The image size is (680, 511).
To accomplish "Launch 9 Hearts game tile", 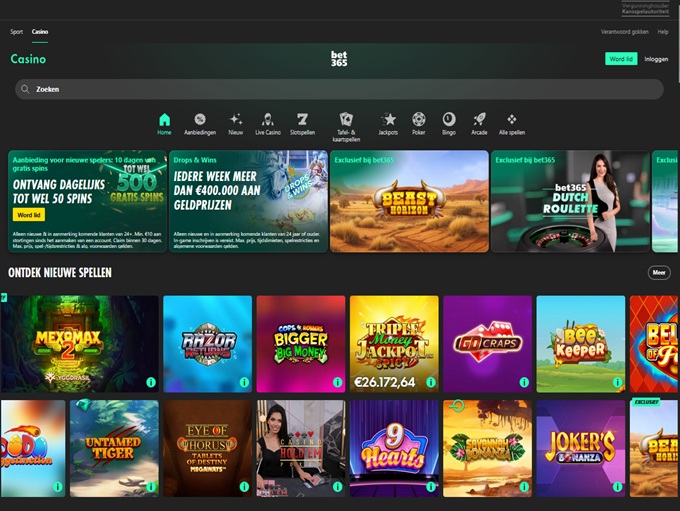I will tap(394, 449).
